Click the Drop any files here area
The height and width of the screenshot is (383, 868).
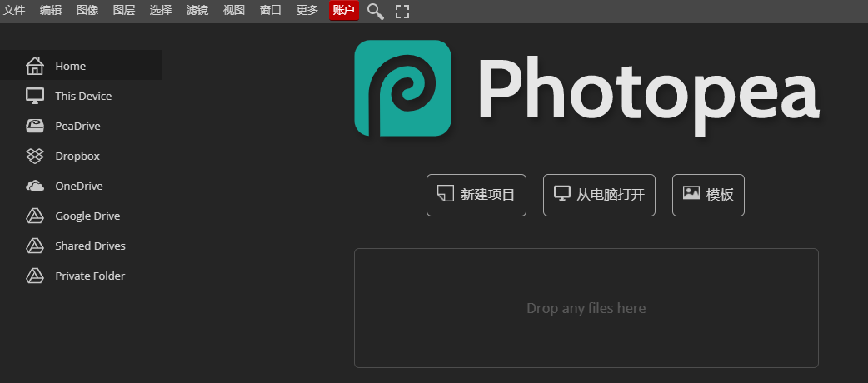(x=586, y=308)
